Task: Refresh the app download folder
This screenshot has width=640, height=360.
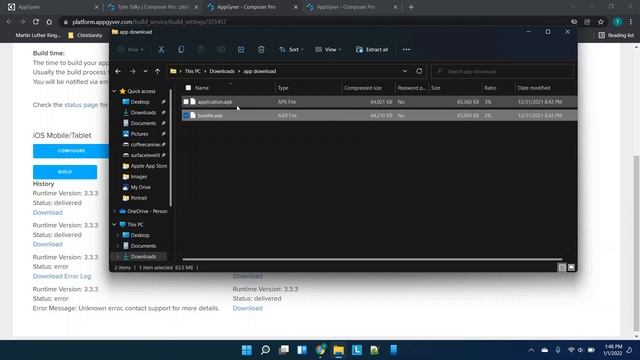Action: pos(419,71)
